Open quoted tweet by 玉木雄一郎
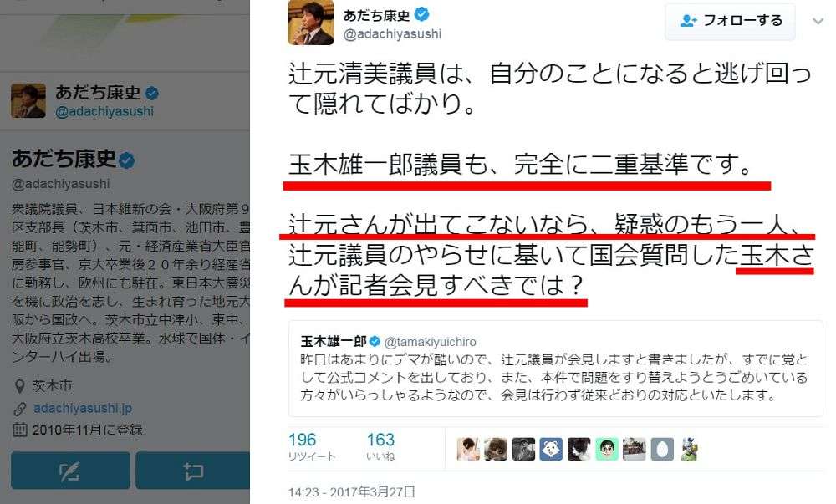Image resolution: width=836 pixels, height=504 pixels. [556, 368]
